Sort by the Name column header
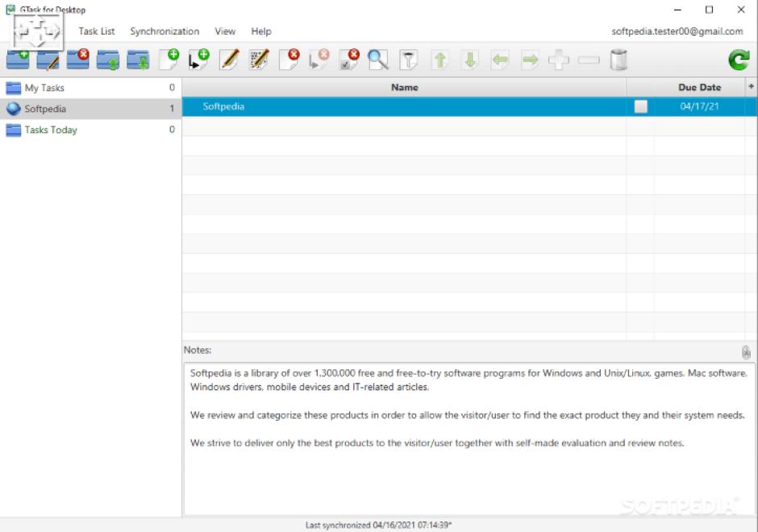The image size is (758, 532). pyautogui.click(x=405, y=88)
